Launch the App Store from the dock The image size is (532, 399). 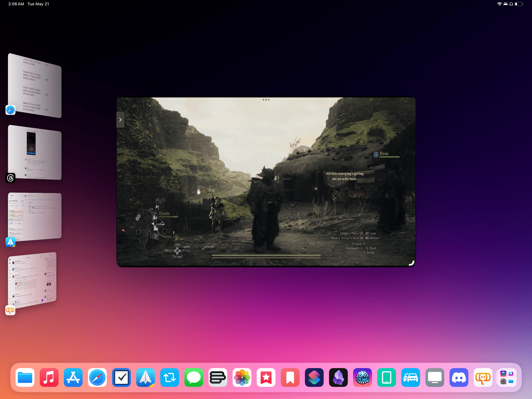click(x=73, y=377)
